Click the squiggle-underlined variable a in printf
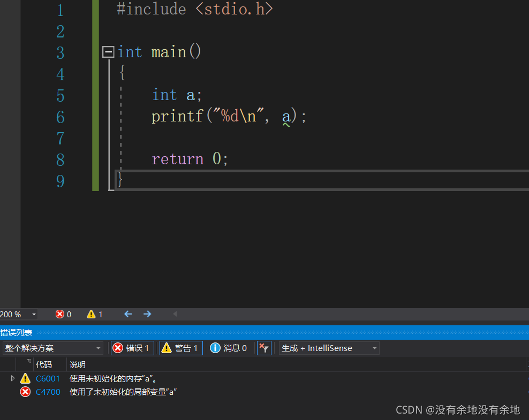529x420 pixels. [286, 117]
